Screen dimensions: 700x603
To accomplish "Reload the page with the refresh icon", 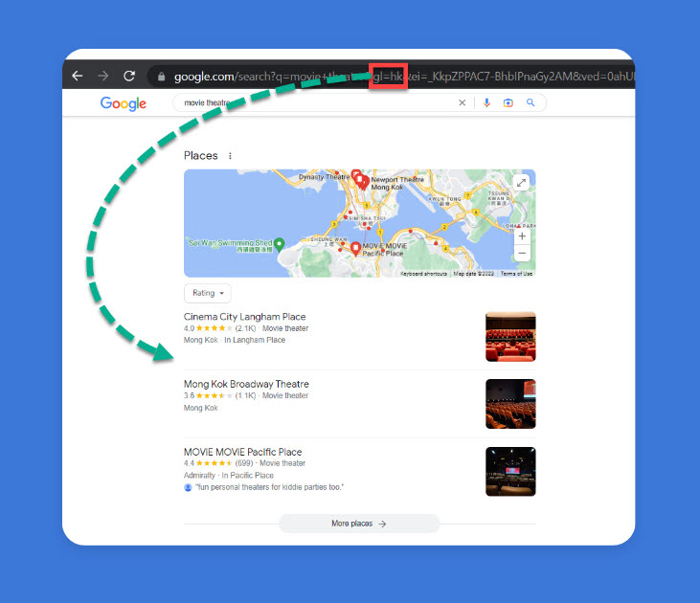I will click(x=129, y=76).
